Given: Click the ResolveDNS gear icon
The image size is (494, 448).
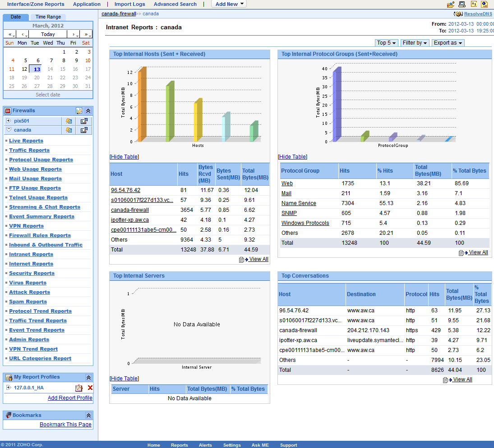Looking at the screenshot, I should (458, 14).
